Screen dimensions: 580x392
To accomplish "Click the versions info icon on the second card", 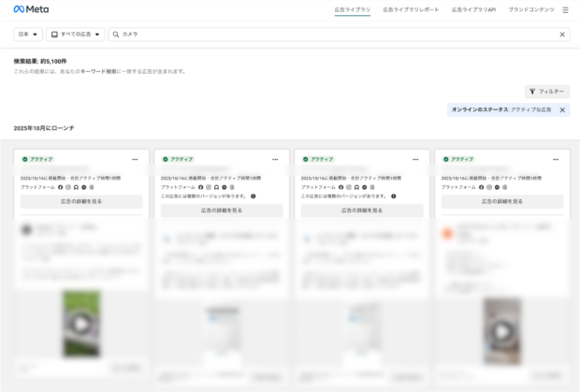I will [x=253, y=196].
